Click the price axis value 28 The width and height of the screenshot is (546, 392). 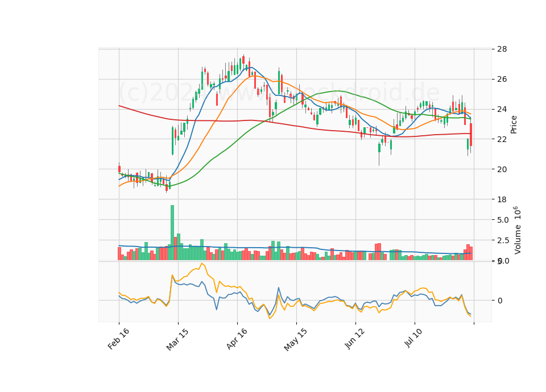[502, 49]
